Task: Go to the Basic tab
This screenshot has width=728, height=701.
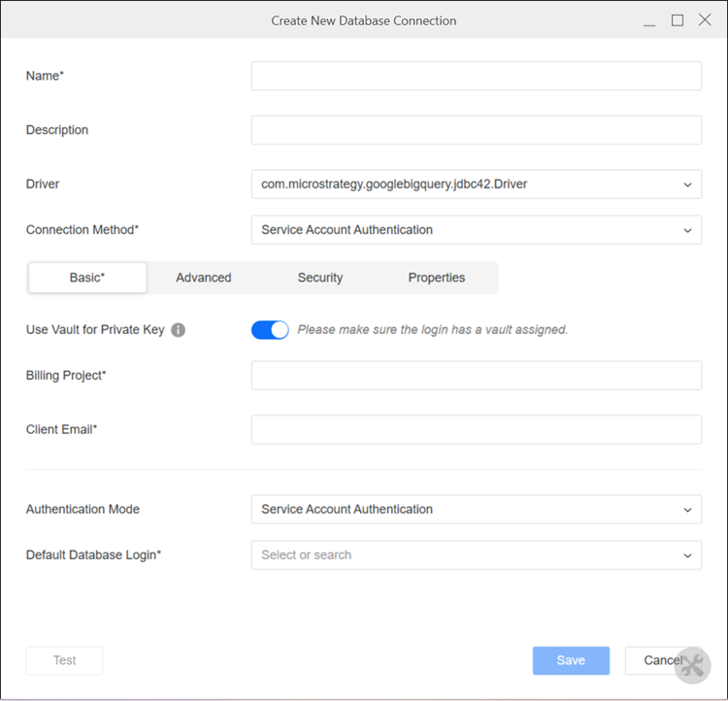Action: (87, 278)
